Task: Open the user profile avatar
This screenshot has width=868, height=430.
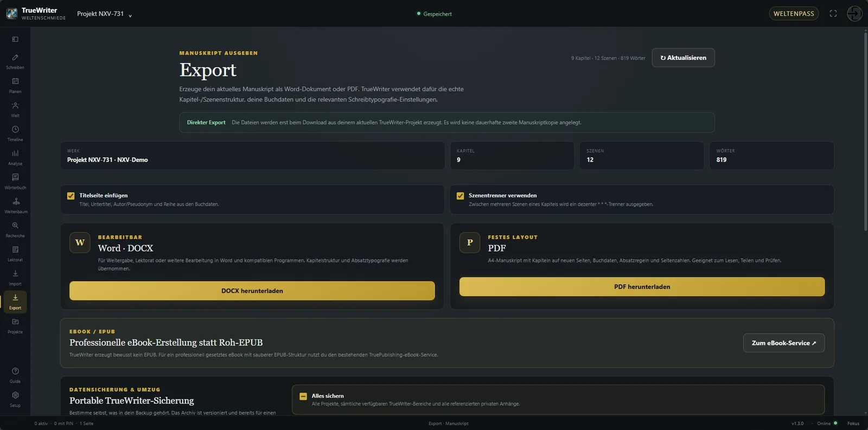Action: point(854,14)
